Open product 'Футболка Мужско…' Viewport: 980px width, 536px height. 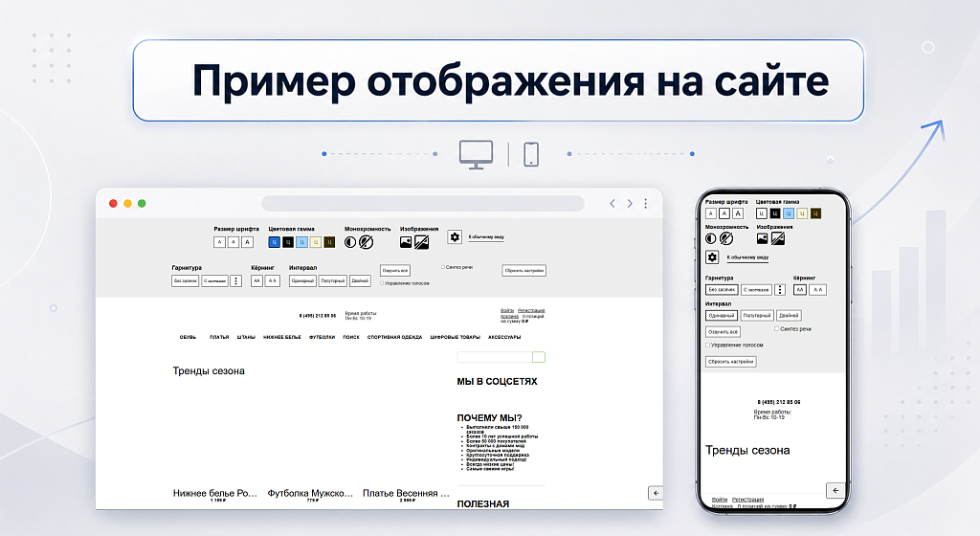[310, 494]
